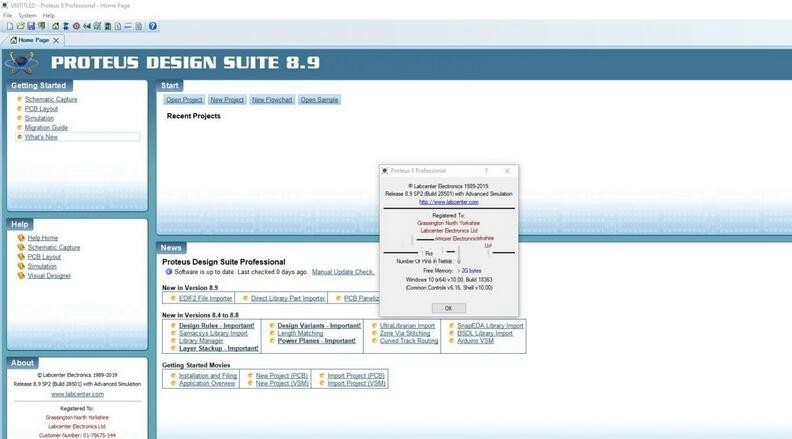Open PCB Layout under Getting Started
This screenshot has width=792, height=439.
point(41,109)
